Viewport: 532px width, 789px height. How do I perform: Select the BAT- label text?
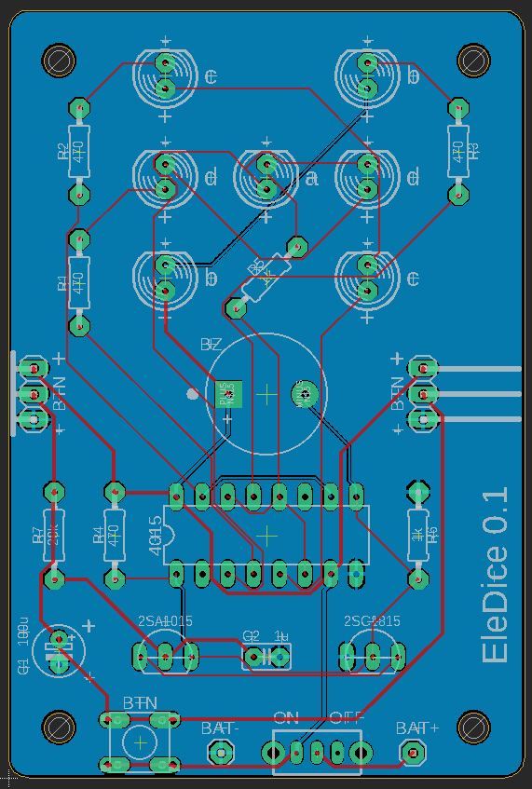point(220,728)
